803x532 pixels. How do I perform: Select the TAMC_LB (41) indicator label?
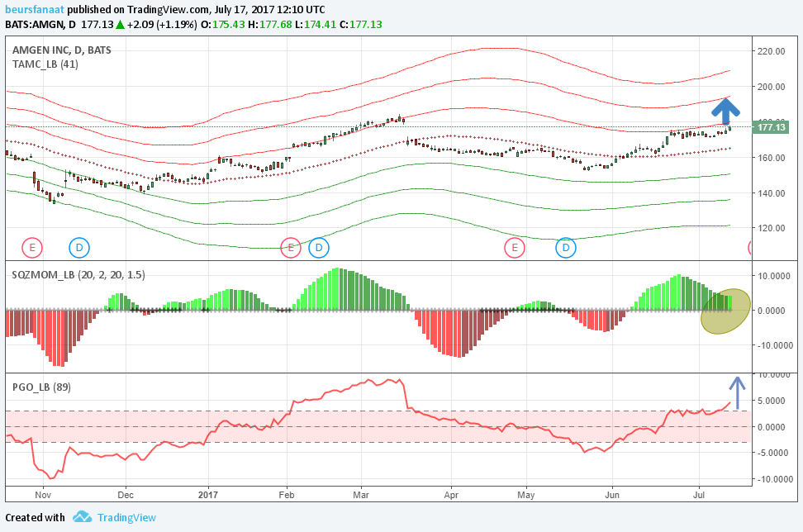pos(45,64)
